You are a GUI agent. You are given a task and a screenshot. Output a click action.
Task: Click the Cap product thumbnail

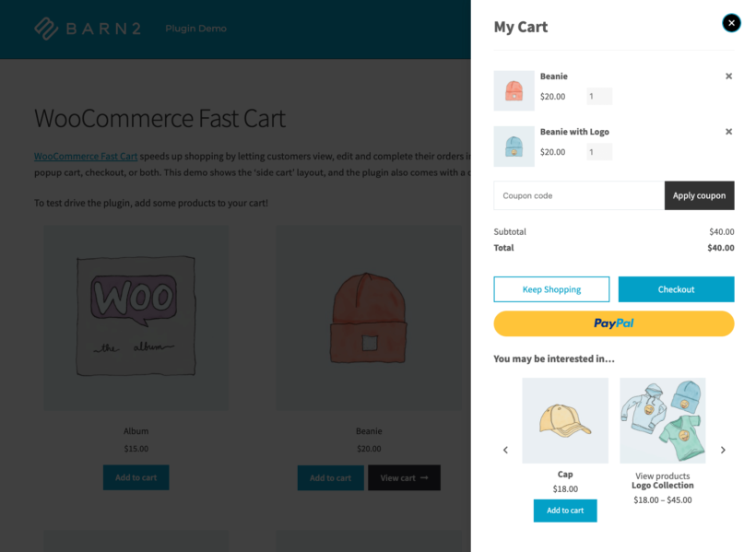(x=564, y=420)
